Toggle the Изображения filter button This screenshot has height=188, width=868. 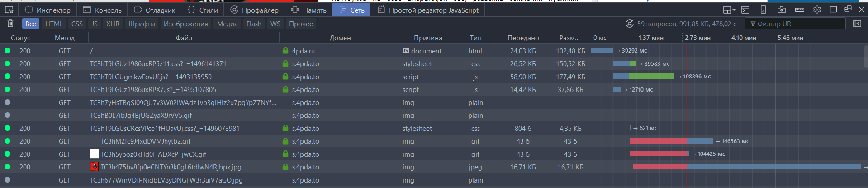point(185,24)
